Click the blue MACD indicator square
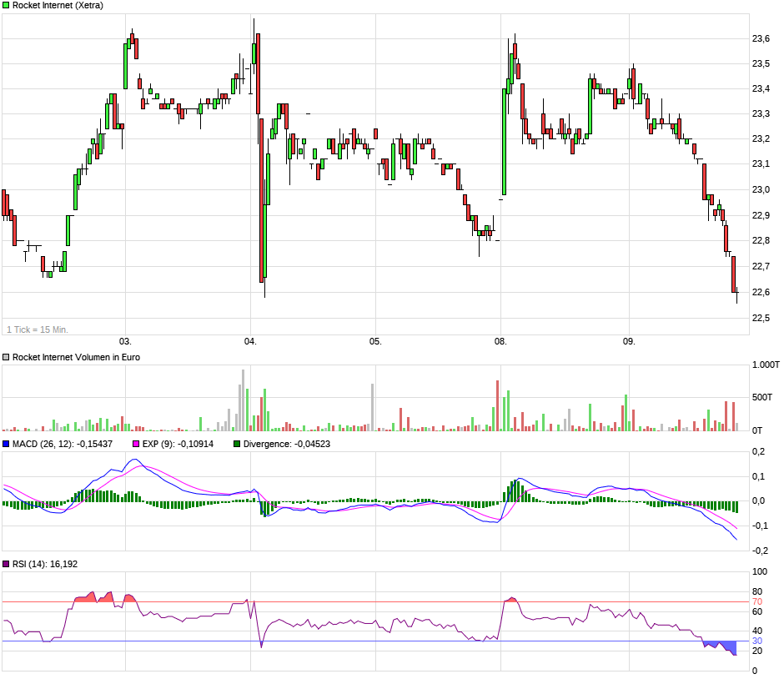 click(8, 445)
